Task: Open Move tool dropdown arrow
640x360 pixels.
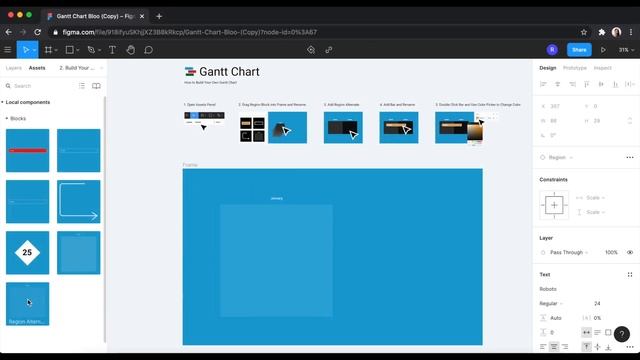Action: coord(34,50)
